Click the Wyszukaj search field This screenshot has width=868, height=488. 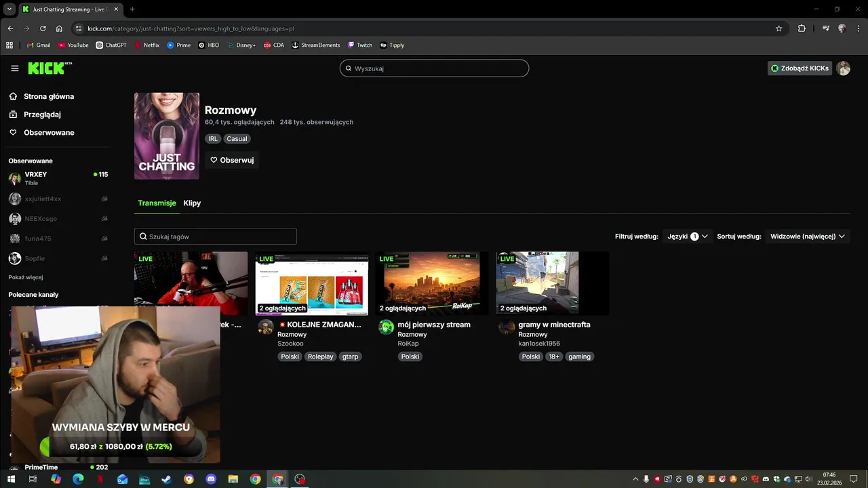pos(434,68)
